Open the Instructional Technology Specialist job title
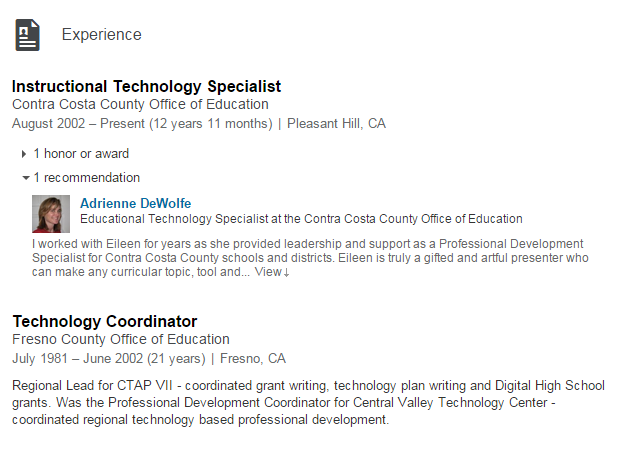This screenshot has height=450, width=625. [146, 87]
